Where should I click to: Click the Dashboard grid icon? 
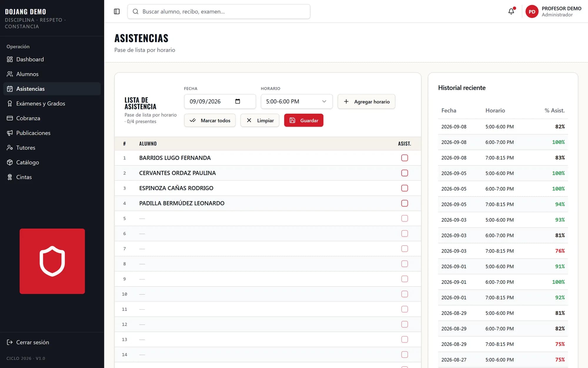pos(10,59)
